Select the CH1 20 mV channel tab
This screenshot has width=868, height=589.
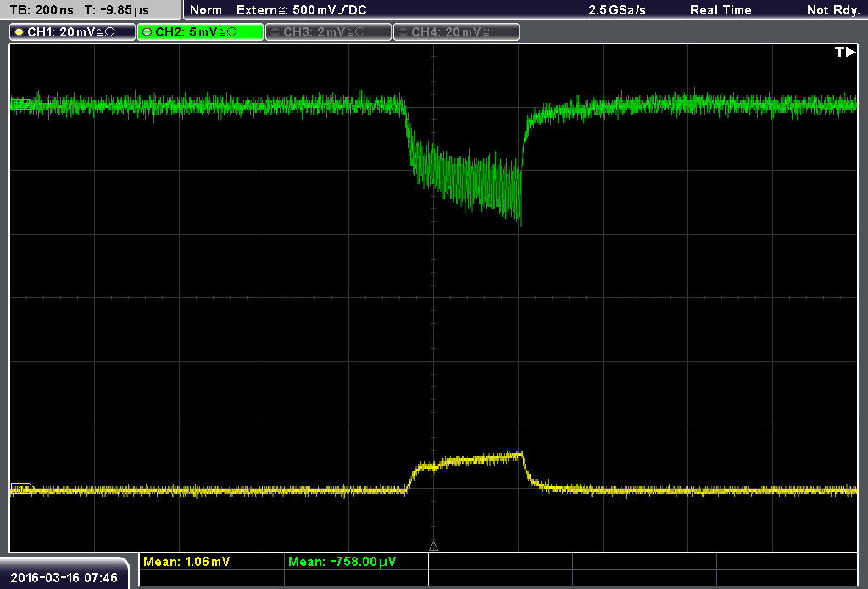coord(73,32)
